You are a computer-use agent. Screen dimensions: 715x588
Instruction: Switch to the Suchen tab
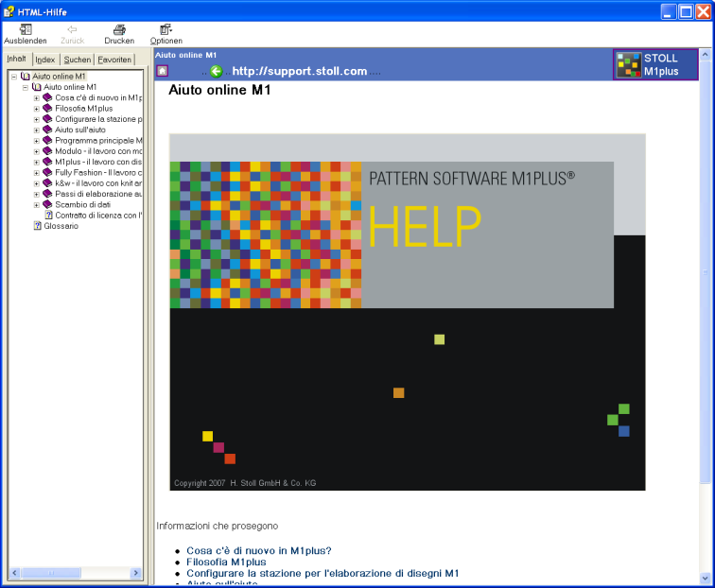pyautogui.click(x=78, y=60)
